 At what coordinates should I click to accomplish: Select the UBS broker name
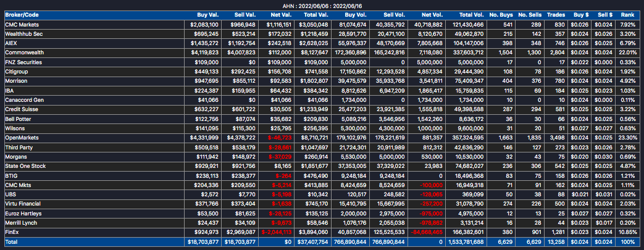click(10, 194)
